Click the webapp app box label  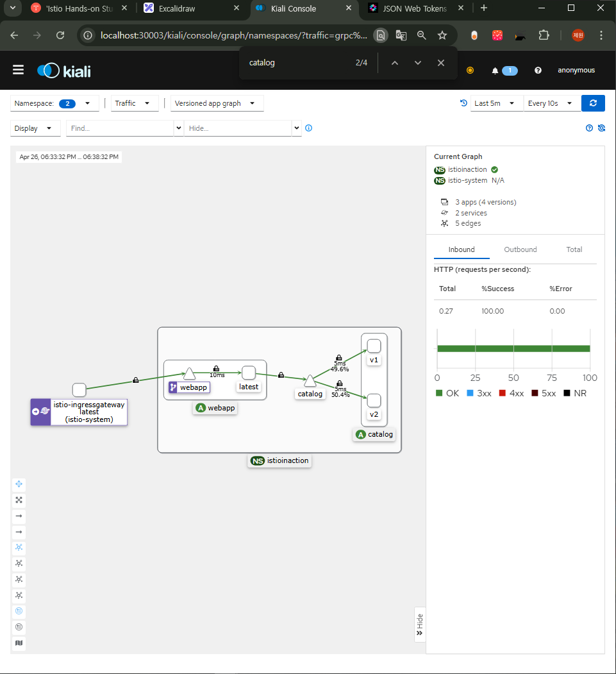(x=215, y=408)
